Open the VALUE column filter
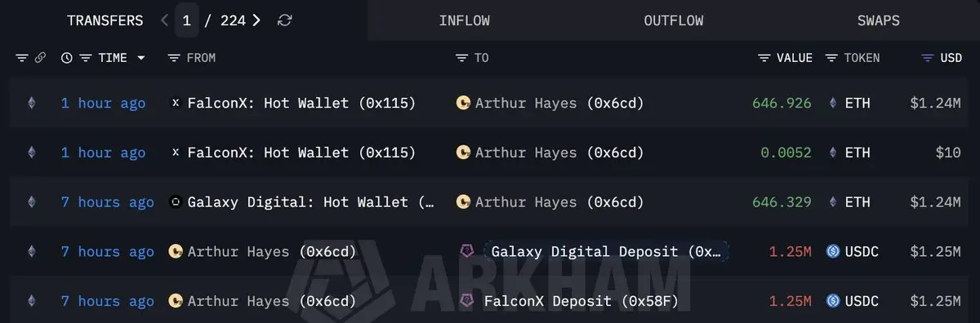 coord(764,58)
